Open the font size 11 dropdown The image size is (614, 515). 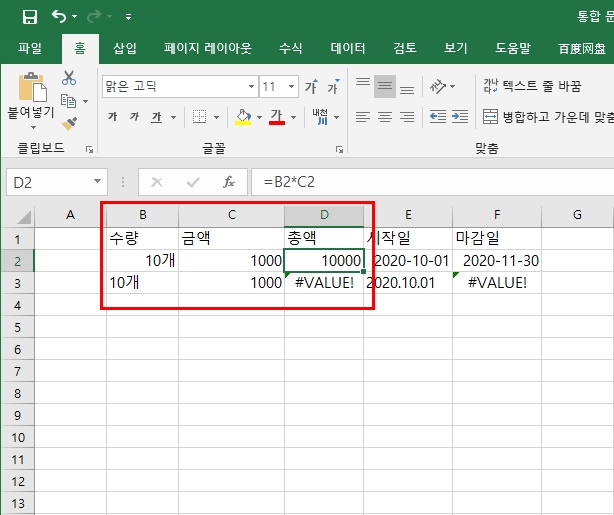291,86
